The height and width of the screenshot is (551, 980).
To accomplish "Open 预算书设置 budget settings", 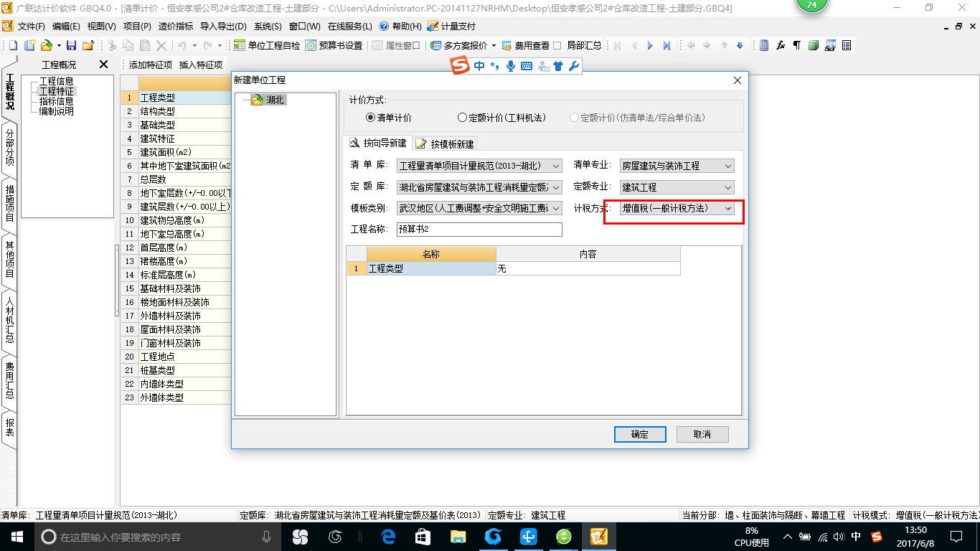I will coord(334,45).
